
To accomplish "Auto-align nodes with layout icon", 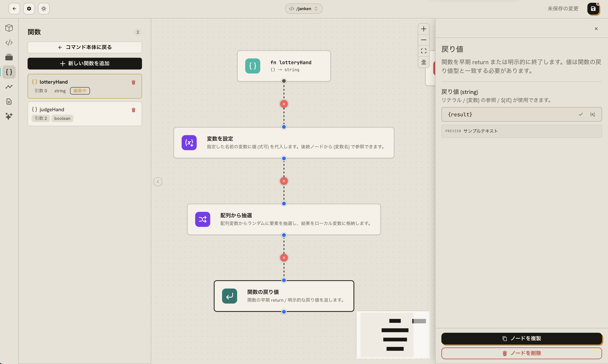I will (x=424, y=62).
